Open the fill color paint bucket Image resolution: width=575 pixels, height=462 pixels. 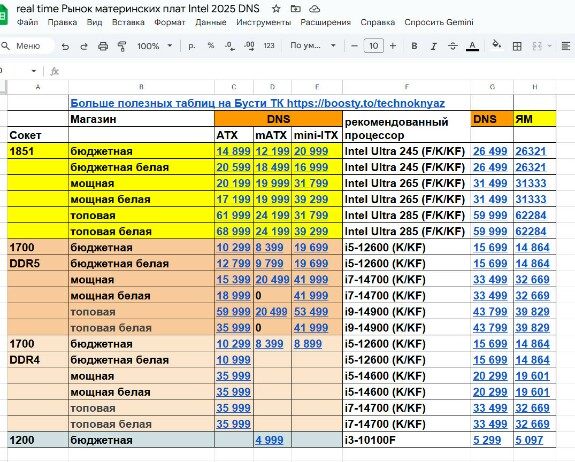click(497, 45)
